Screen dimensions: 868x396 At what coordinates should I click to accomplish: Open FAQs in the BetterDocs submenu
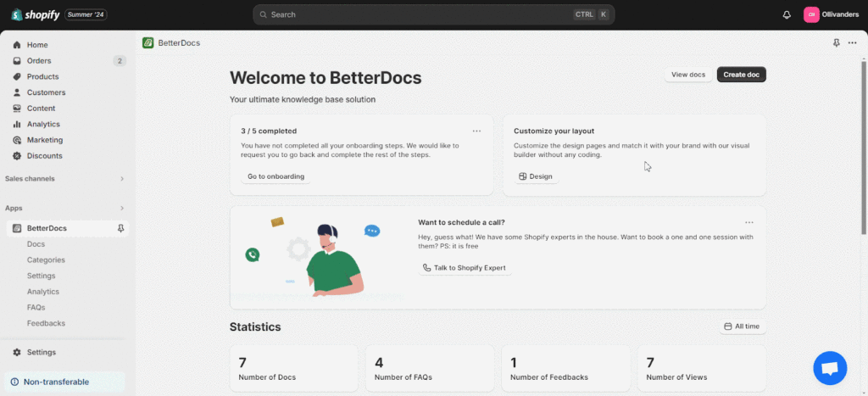coord(36,307)
